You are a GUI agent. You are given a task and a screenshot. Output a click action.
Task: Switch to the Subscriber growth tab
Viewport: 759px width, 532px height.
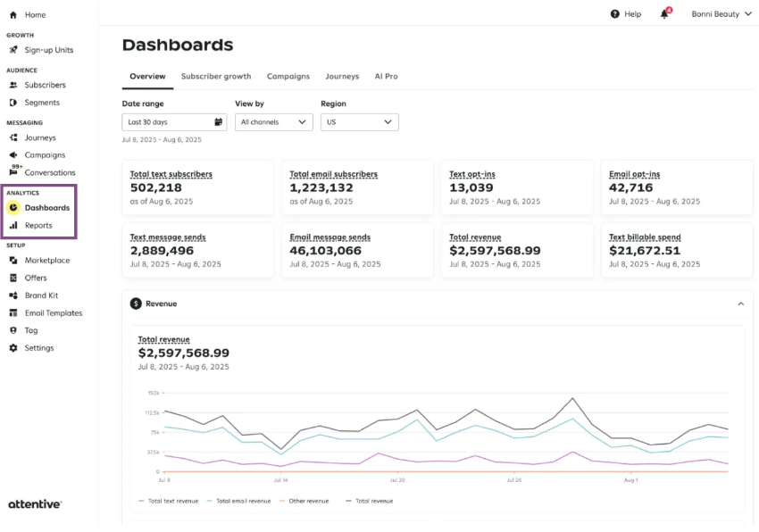pos(216,77)
